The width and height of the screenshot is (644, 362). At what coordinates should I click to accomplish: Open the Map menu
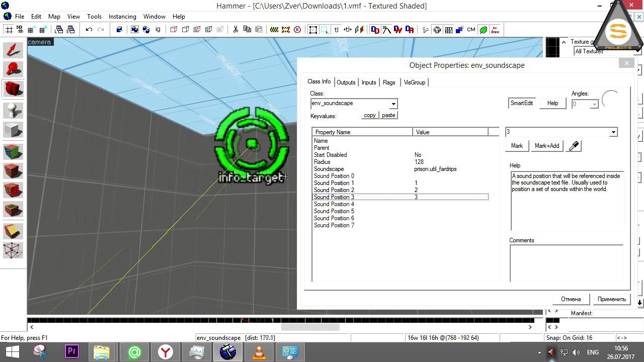(54, 17)
